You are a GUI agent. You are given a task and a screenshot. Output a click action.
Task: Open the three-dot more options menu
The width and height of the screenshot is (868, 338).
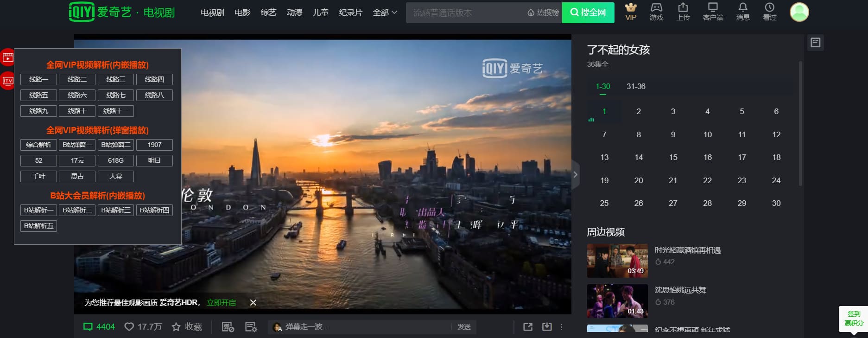click(x=562, y=327)
